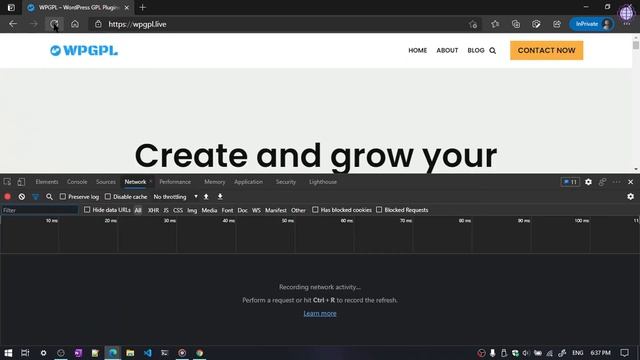Image resolution: width=640 pixels, height=360 pixels.
Task: Open the DevTools issues counter showing 11
Action: pos(570,182)
